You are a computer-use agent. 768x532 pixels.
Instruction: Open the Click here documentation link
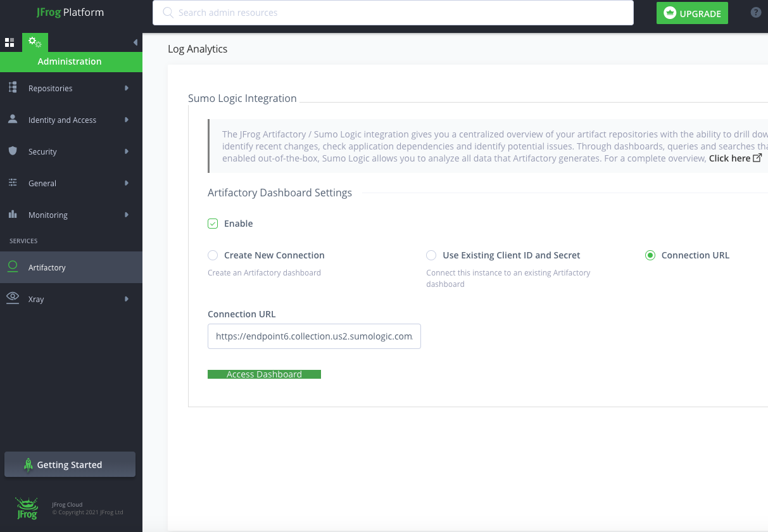pyautogui.click(x=730, y=158)
